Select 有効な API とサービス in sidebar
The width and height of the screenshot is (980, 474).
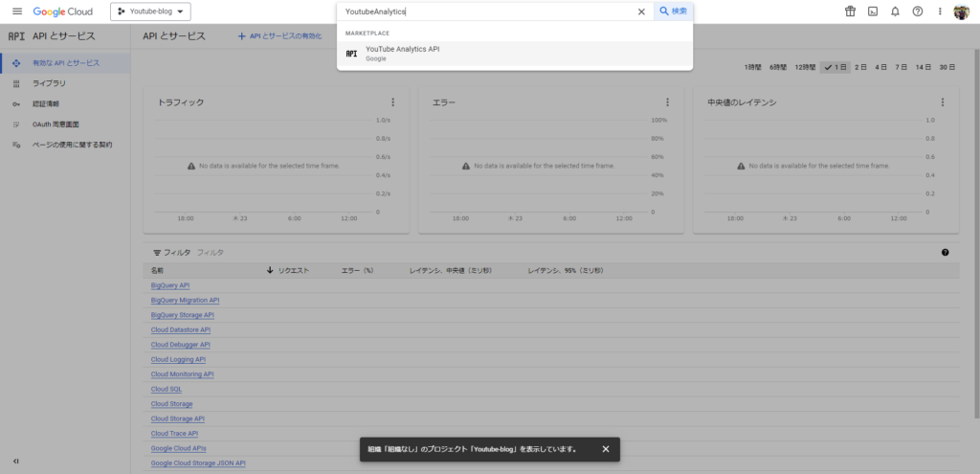pos(65,63)
